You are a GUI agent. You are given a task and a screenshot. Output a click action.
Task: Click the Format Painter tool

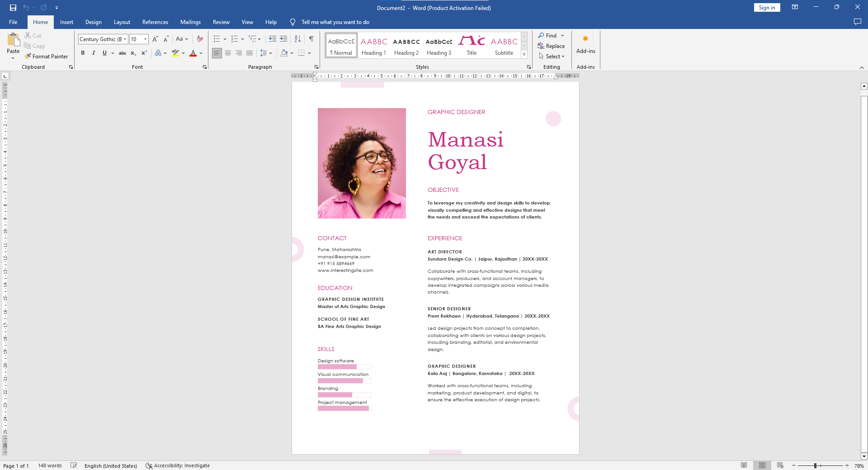point(47,56)
